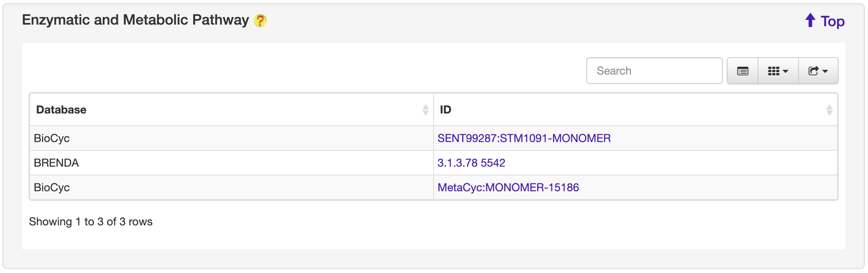Select the BRENDA database cell

56,163
